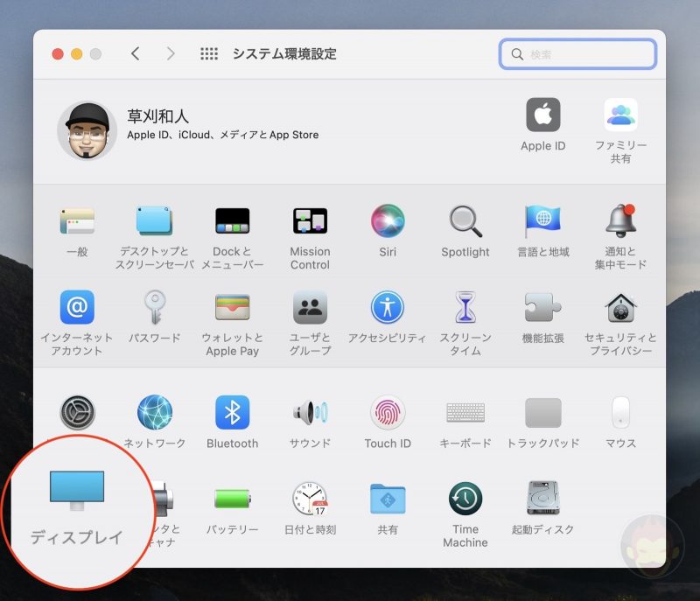Viewport: 700px width, 601px height.
Task: Open ファミリー共有 settings
Action: coord(619,114)
